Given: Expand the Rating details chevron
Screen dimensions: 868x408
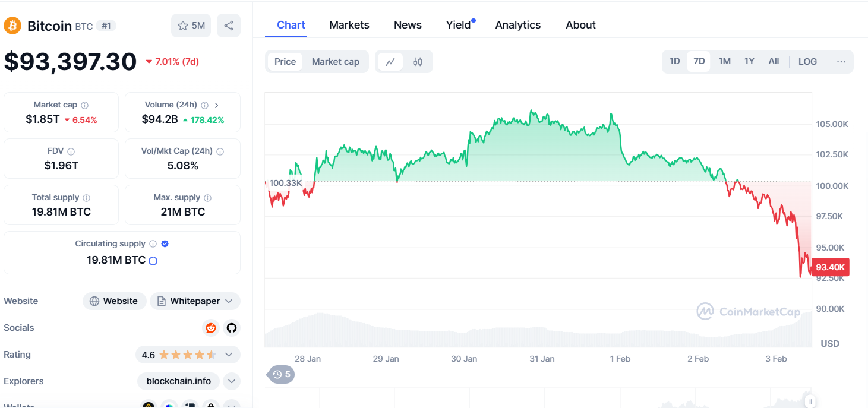Looking at the screenshot, I should click(x=229, y=355).
